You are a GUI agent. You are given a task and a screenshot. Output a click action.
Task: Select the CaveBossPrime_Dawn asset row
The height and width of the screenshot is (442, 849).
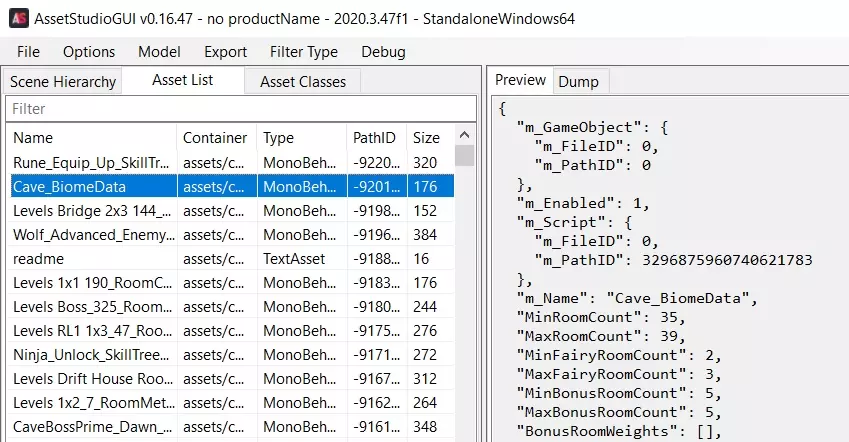click(90, 427)
